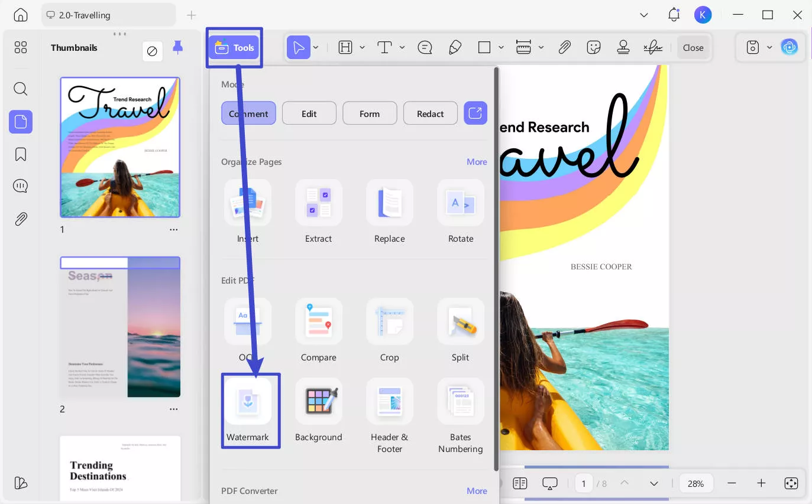Switch to Edit mode

tap(309, 113)
